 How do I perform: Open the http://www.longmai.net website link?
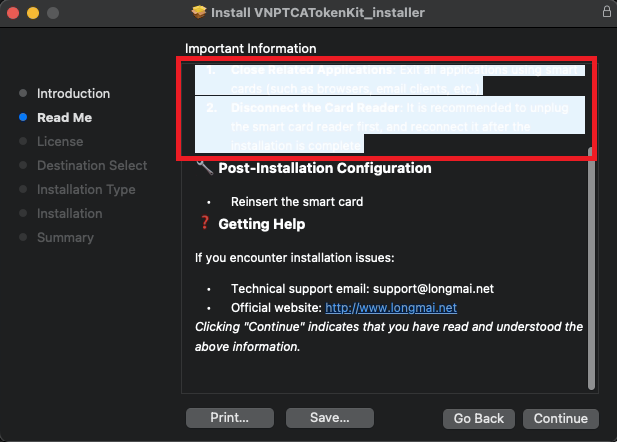391,307
